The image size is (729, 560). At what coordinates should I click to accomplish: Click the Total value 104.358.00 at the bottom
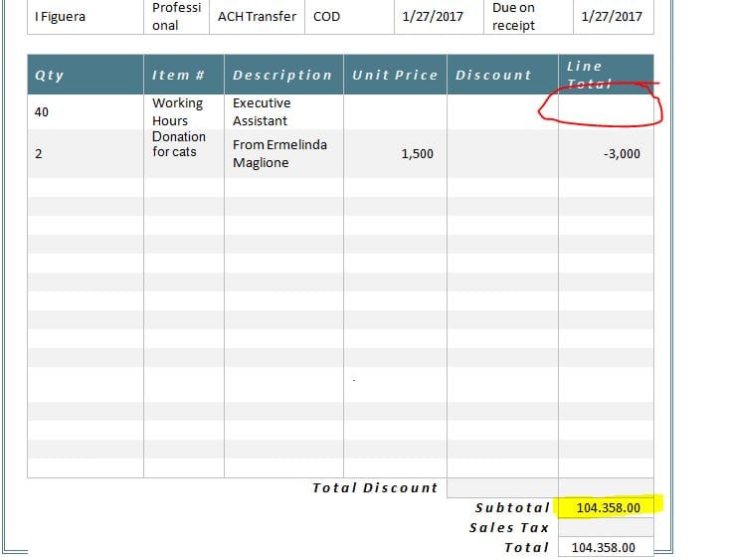point(607,547)
